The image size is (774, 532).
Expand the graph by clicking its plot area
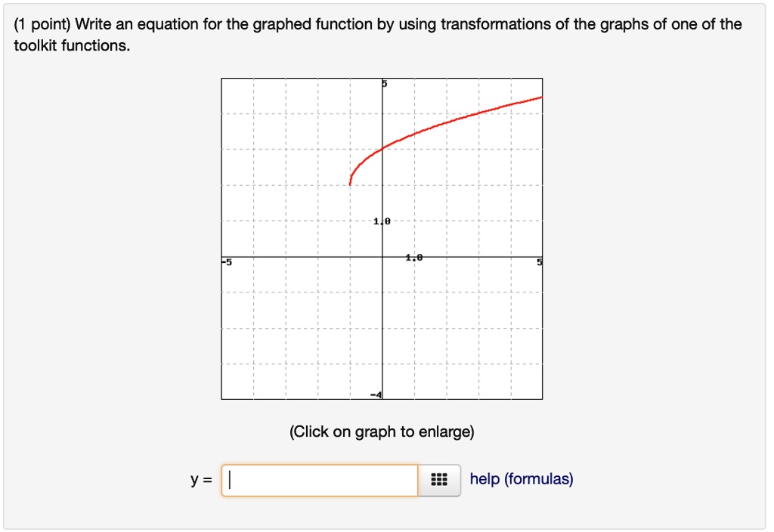pos(302,317)
